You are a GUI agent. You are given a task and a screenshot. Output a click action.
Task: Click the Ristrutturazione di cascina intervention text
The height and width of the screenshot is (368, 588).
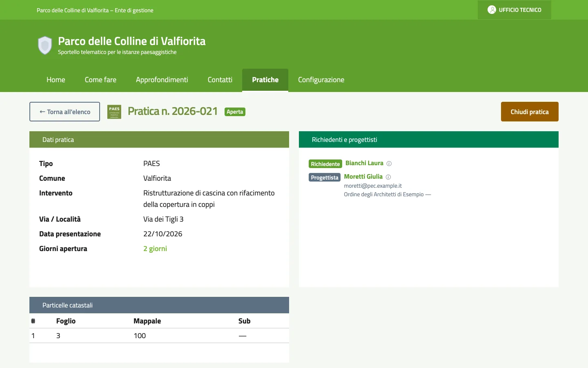[x=209, y=199]
